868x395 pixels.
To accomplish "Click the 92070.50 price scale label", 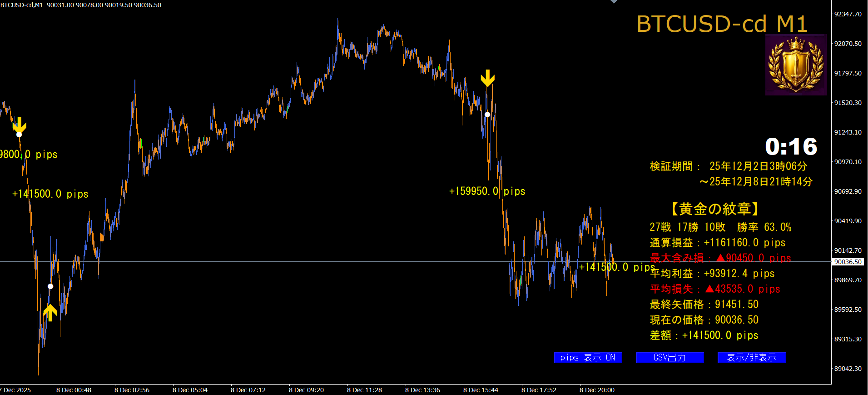I will (848, 44).
